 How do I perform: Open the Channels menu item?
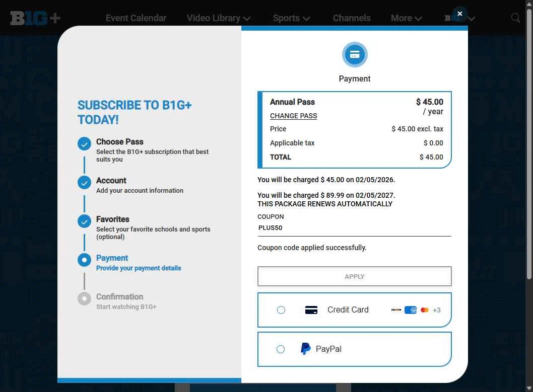(x=352, y=18)
